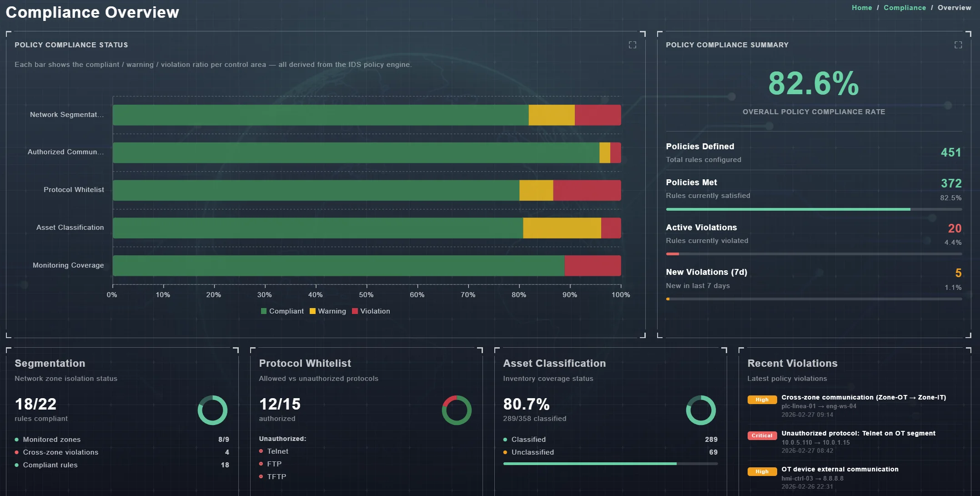The image size is (980, 496).
Task: Click the High badge on cross-zone violation
Action: point(762,400)
